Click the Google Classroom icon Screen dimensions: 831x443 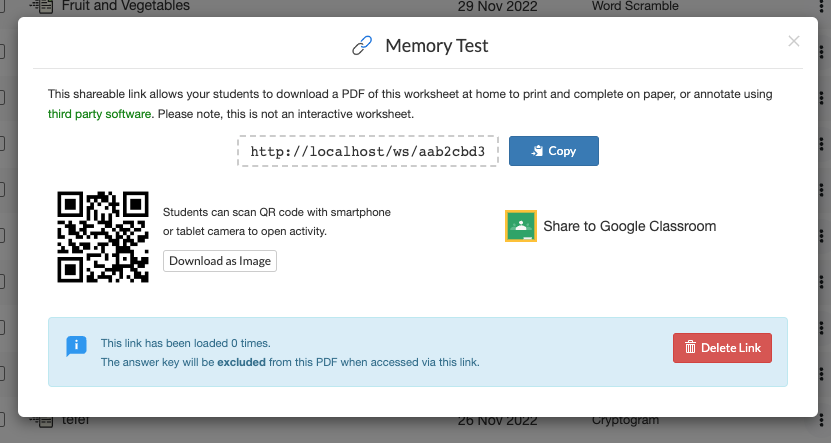click(x=521, y=226)
